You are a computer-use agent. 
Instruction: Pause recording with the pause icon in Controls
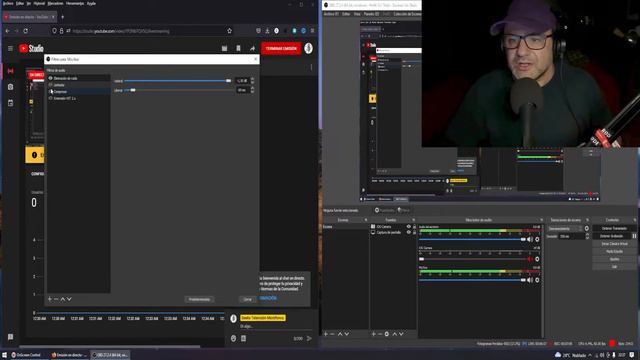tap(634, 236)
